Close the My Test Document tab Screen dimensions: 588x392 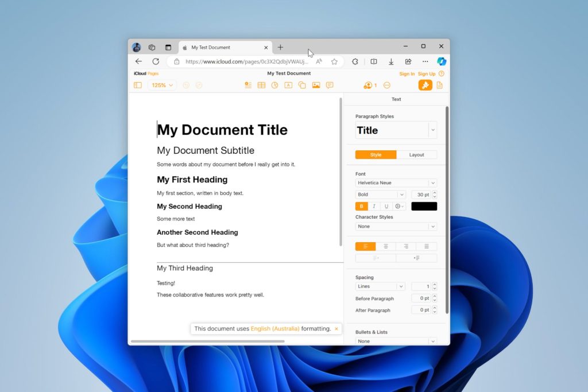click(x=266, y=48)
